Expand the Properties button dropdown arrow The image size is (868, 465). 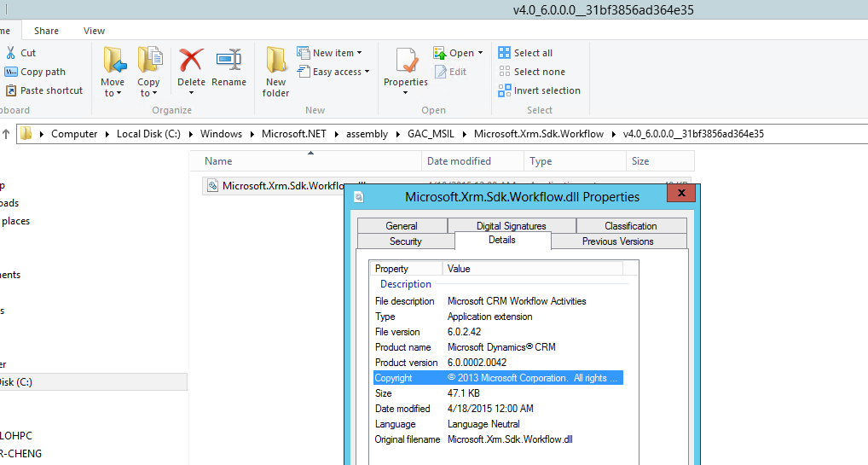(405, 93)
